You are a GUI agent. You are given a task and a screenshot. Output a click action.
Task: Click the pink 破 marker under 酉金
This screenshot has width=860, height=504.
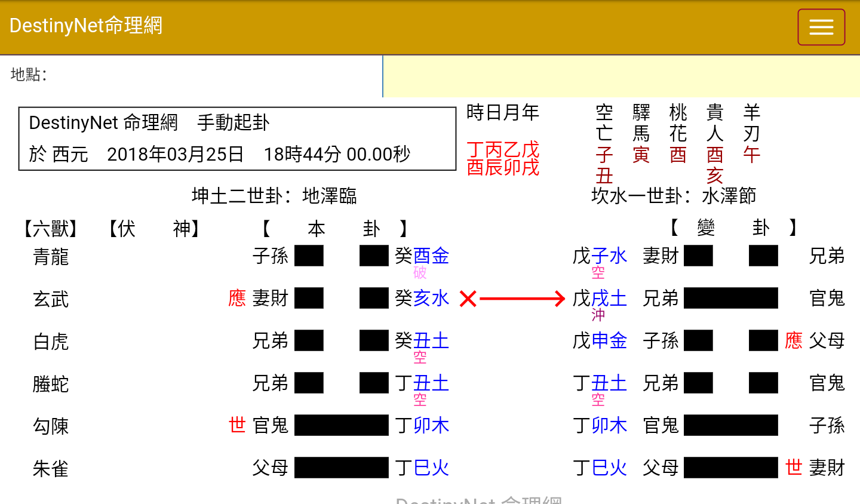[x=420, y=273]
